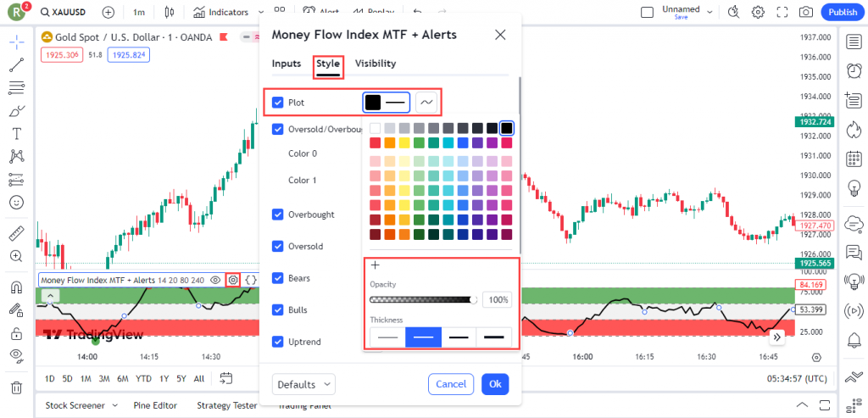
Task: Open the alerts clock icon
Action: pyautogui.click(x=854, y=71)
